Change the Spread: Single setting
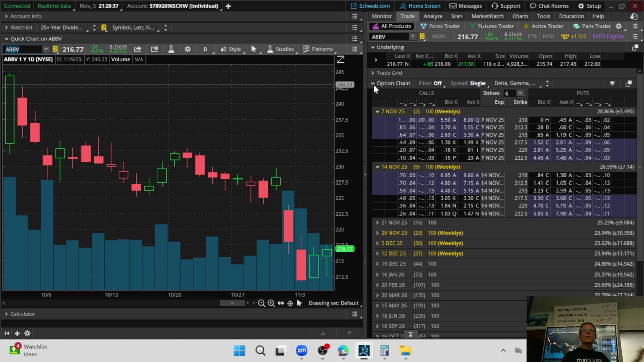644x362 pixels. (468, 83)
